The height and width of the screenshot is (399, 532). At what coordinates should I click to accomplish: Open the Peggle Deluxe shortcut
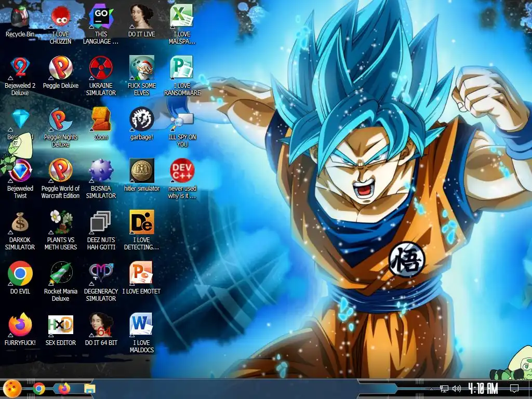point(61,68)
